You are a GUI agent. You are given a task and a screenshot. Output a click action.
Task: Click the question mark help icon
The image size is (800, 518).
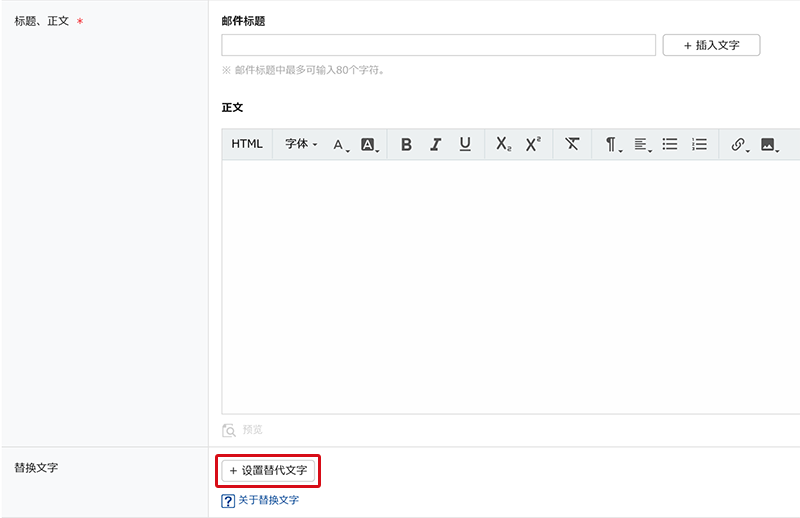tap(228, 501)
